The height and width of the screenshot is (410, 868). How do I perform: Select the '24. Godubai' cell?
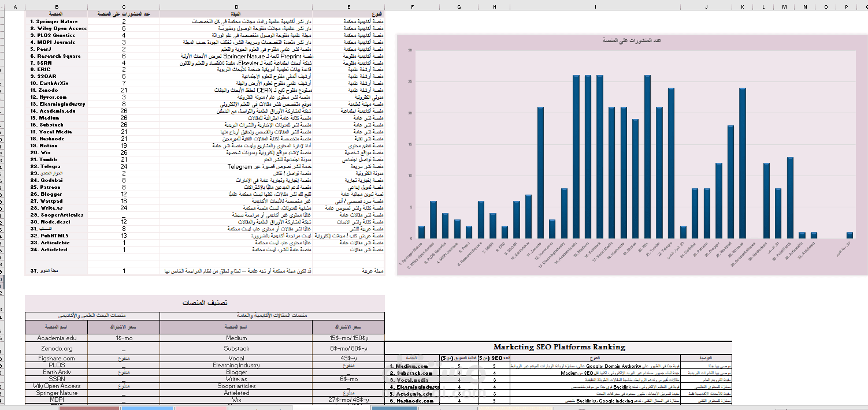click(x=56, y=180)
